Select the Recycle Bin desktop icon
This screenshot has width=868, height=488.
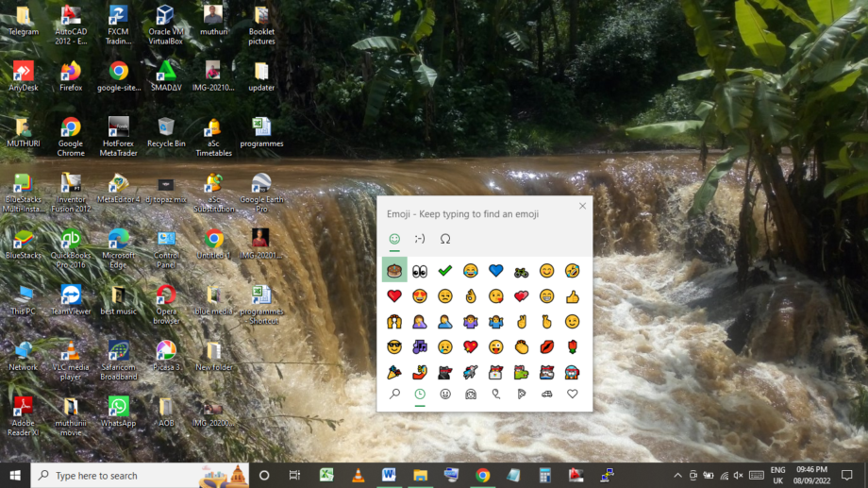(x=166, y=132)
